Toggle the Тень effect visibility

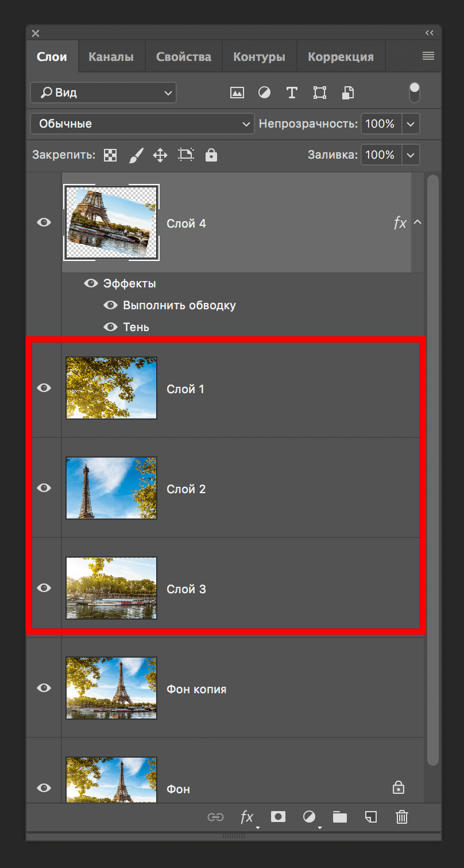tap(110, 327)
